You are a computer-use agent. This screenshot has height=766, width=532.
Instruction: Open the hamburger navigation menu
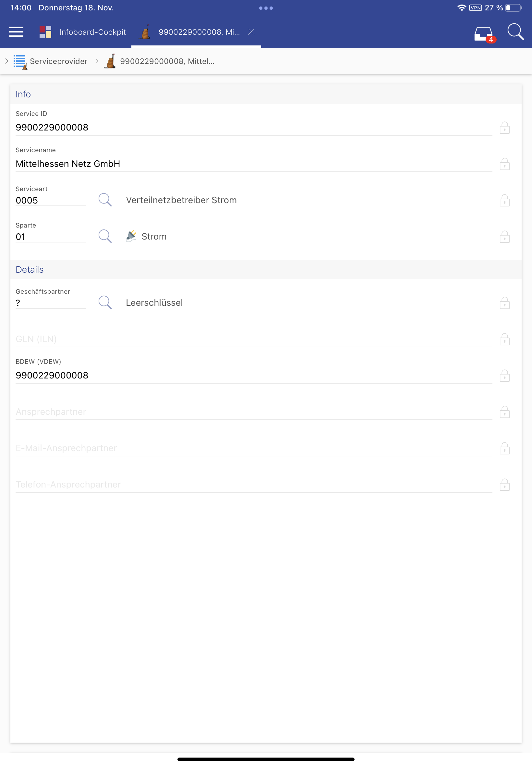click(16, 32)
